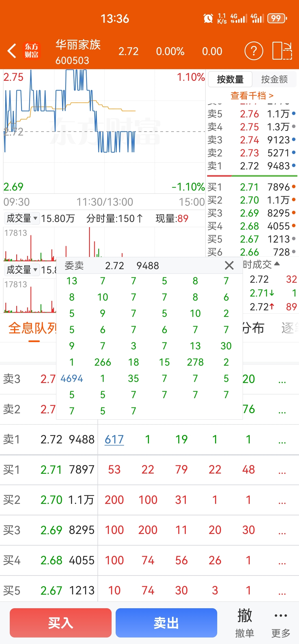Tap the blue 4694 order in popup
Screen dimensions: 299x644
click(72, 378)
